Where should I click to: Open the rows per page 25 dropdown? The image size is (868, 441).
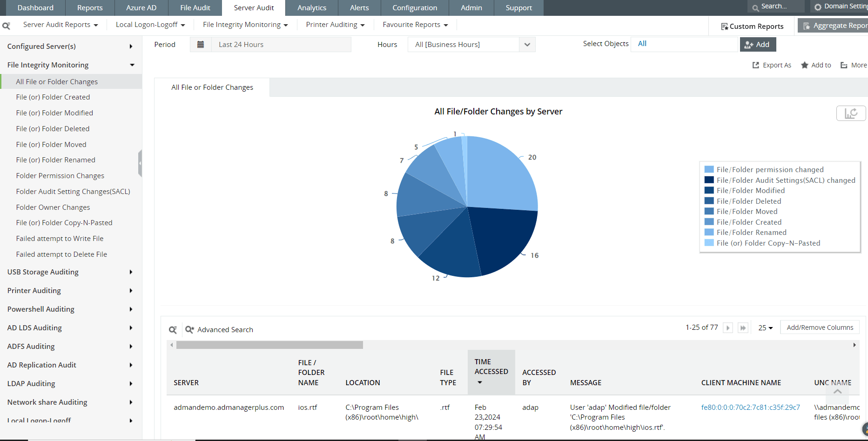click(765, 328)
